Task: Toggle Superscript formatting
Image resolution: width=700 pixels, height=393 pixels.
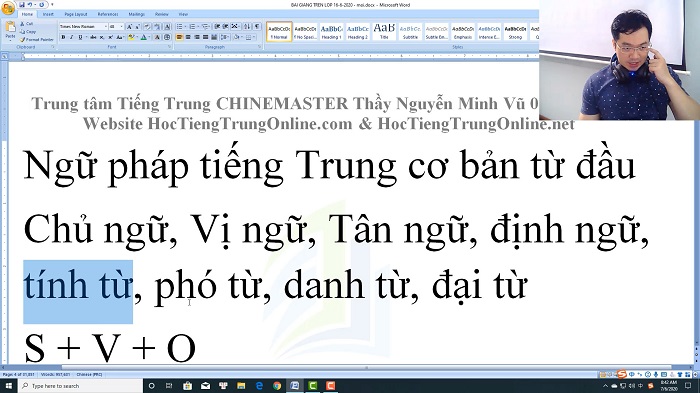Action: 111,37
